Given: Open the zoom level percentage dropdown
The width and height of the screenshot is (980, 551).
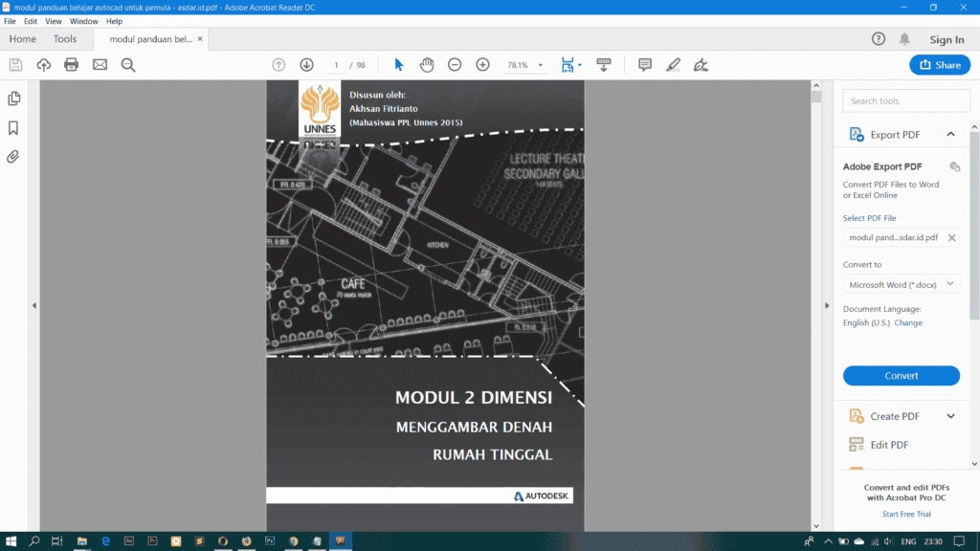Looking at the screenshot, I should [541, 65].
